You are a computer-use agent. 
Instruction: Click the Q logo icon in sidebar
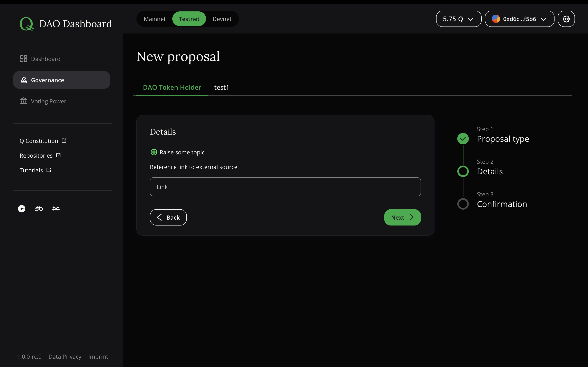[x=26, y=24]
